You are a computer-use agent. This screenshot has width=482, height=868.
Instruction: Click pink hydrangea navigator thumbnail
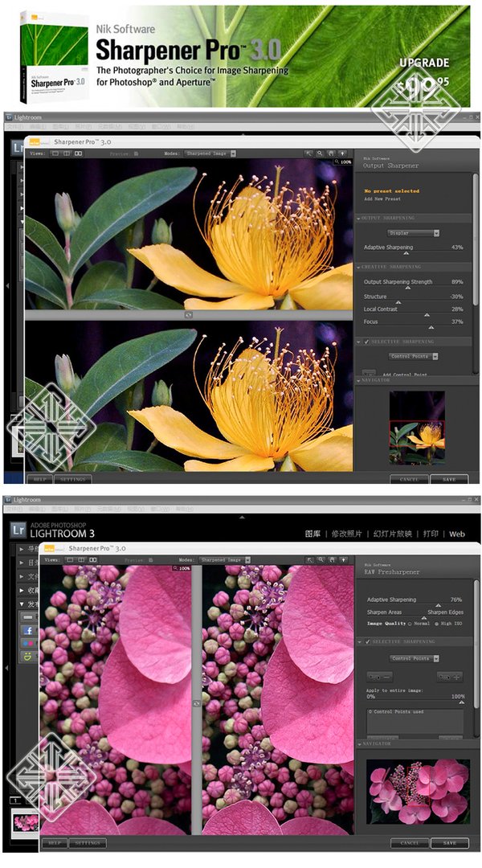[418, 792]
